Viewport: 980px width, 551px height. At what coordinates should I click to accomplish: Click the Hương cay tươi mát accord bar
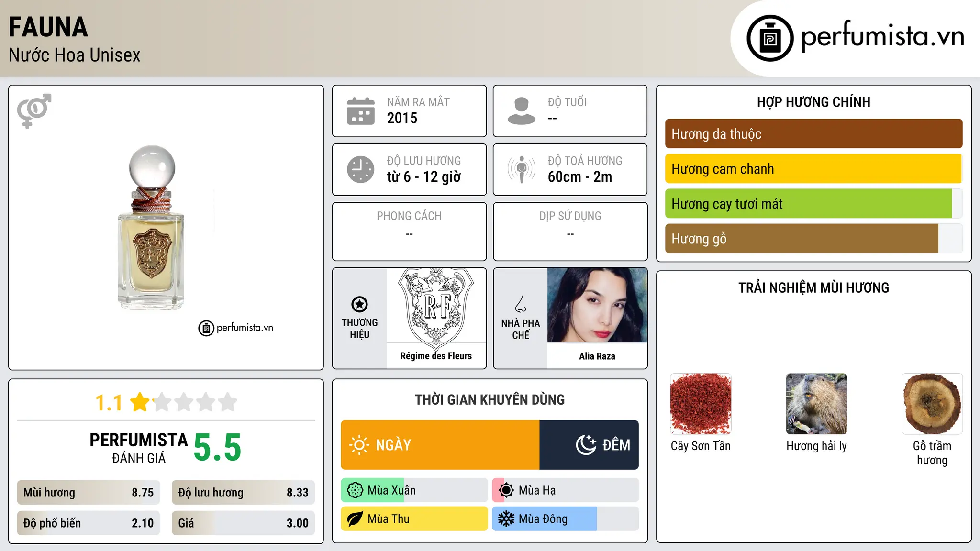click(x=813, y=204)
